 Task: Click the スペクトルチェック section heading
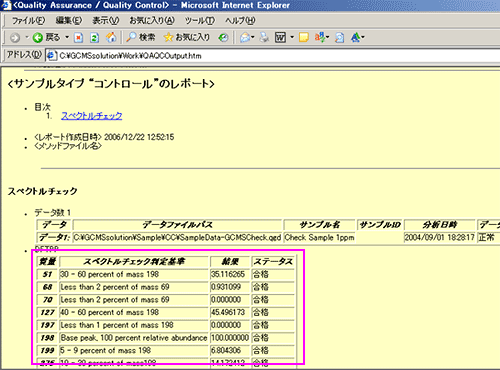pos(42,191)
